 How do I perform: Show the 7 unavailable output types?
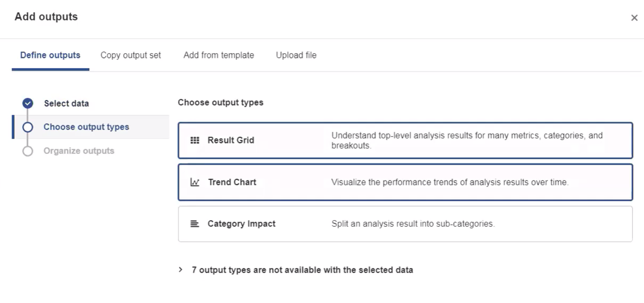coord(302,270)
